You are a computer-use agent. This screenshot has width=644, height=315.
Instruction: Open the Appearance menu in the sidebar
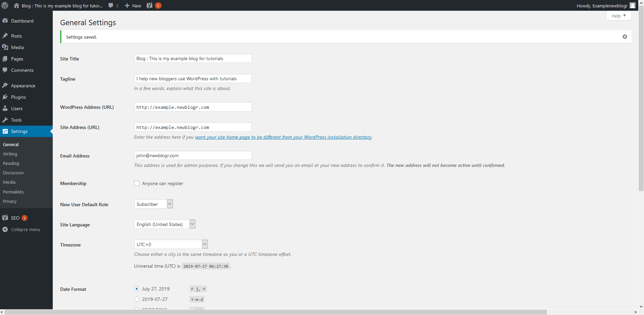[x=23, y=86]
